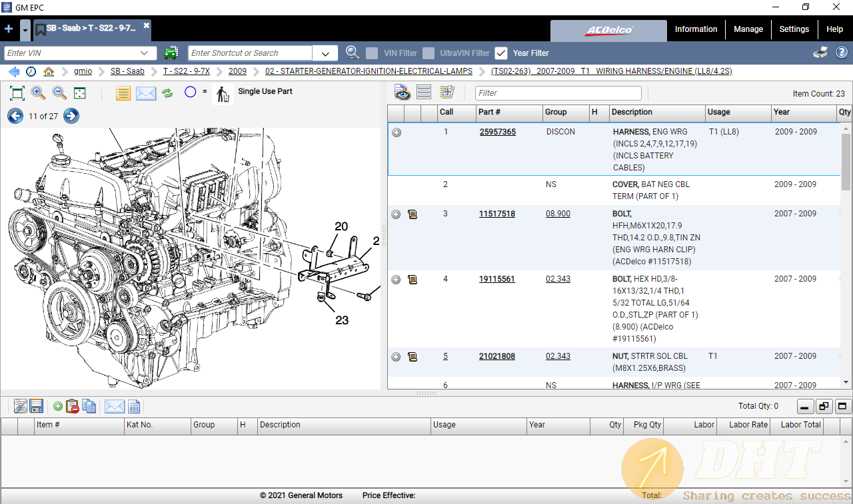Image resolution: width=853 pixels, height=504 pixels.
Task: Open the Settings menu
Action: (x=794, y=29)
